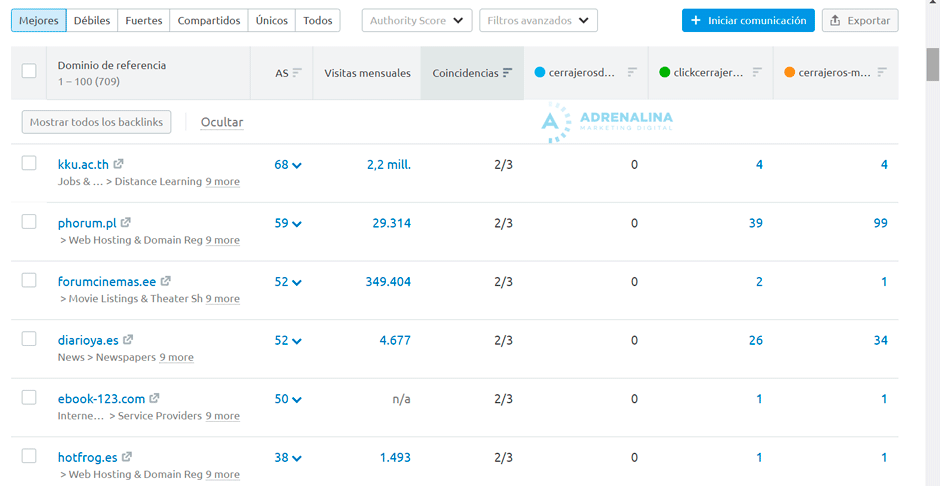Click the upload icon in Exportar button

(835, 20)
